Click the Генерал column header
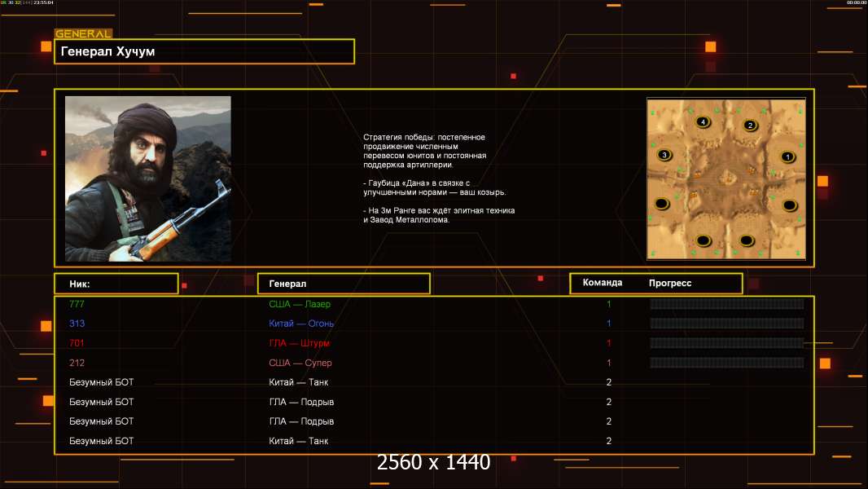The height and width of the screenshot is (489, 868). tap(343, 284)
